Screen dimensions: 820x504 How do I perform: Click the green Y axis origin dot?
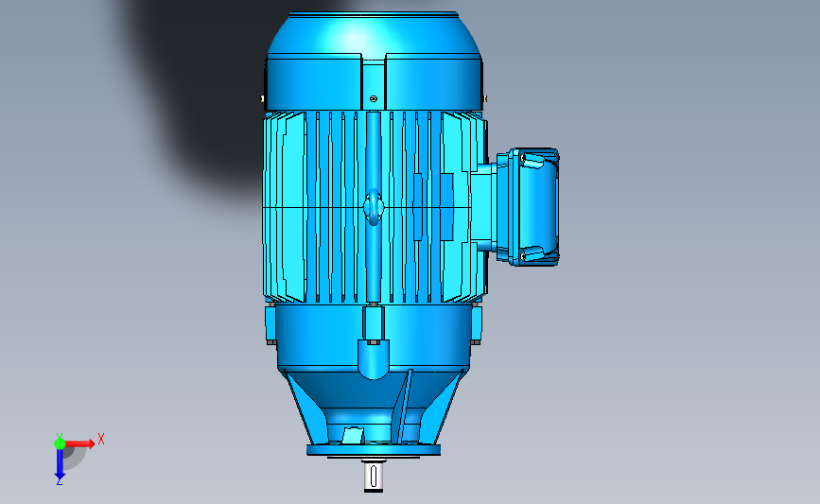[x=60, y=443]
